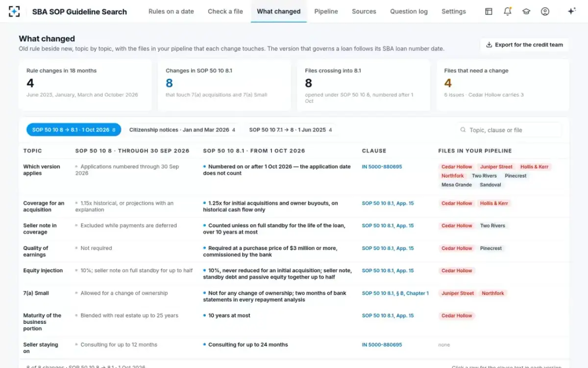Click the text Allowed for a change of ownership
588x368 pixels.
[x=124, y=293]
